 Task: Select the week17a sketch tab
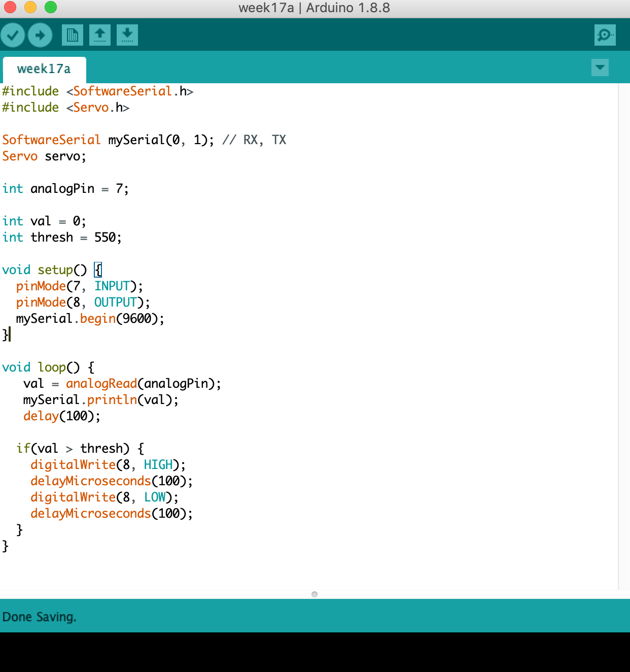(44, 70)
